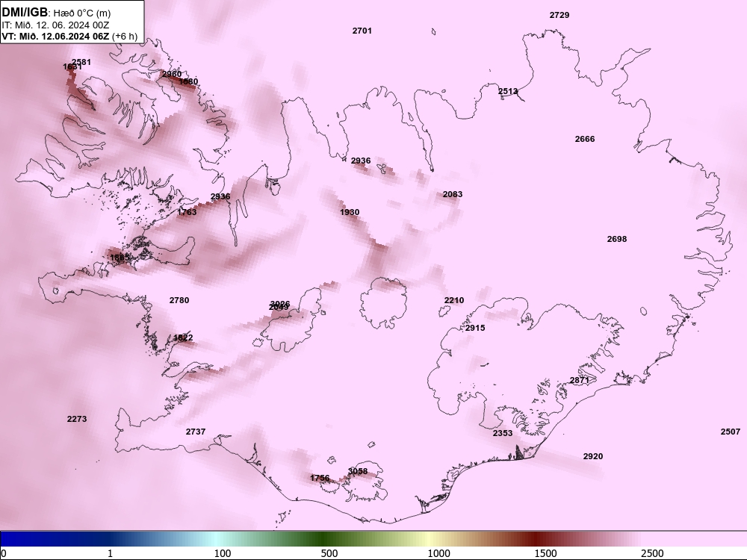This screenshot has width=747, height=560.
Task: Click the 2960 height label
Action: tap(172, 74)
